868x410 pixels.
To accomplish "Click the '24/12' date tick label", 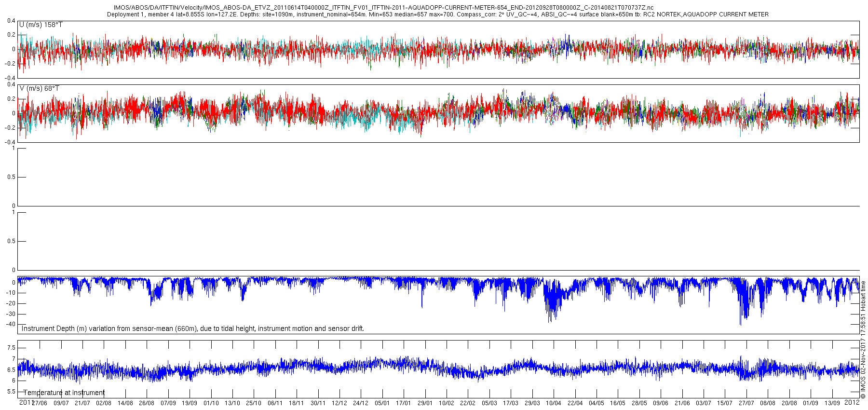I will pos(361,403).
